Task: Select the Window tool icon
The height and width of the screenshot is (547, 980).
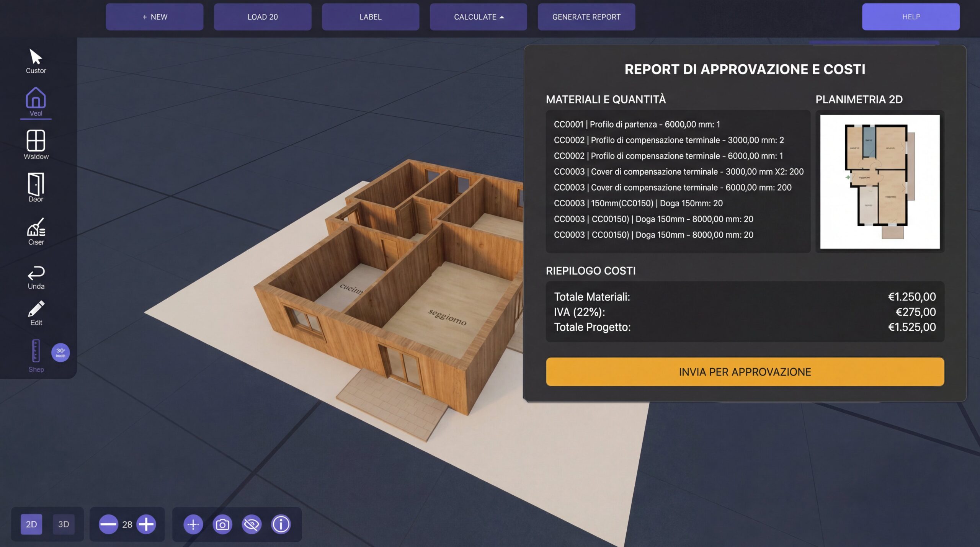Action: (36, 140)
